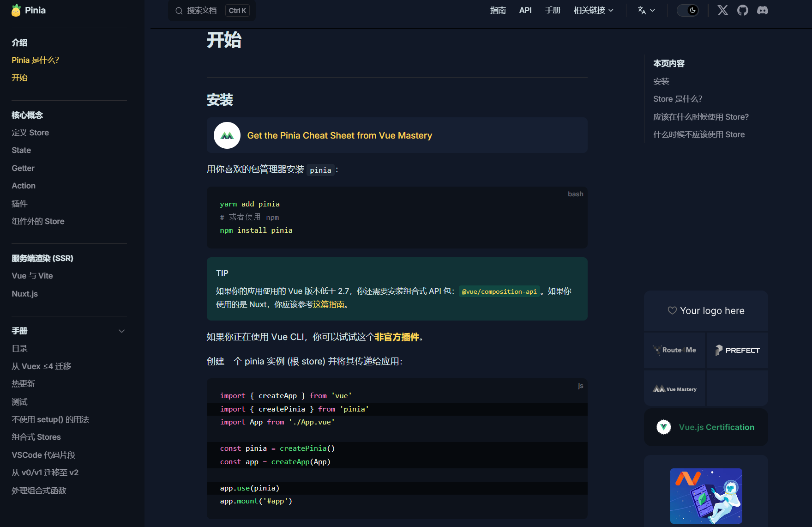Click the astronaut promo illustration
Screen dimensions: 812x527
706,496
